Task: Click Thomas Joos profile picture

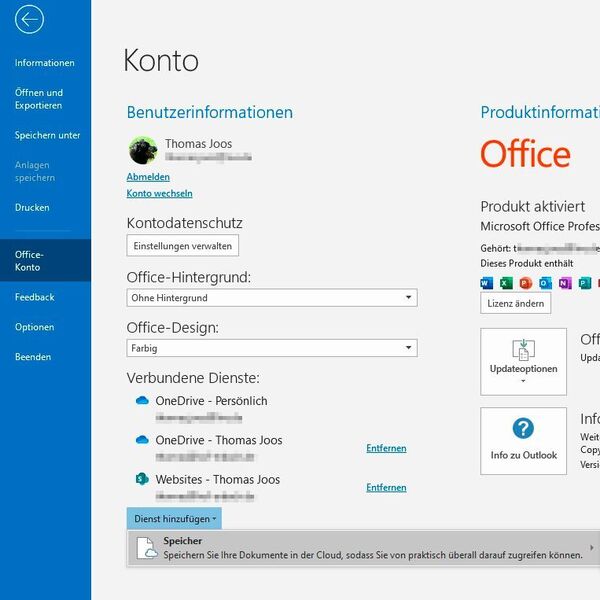Action: coord(143,150)
